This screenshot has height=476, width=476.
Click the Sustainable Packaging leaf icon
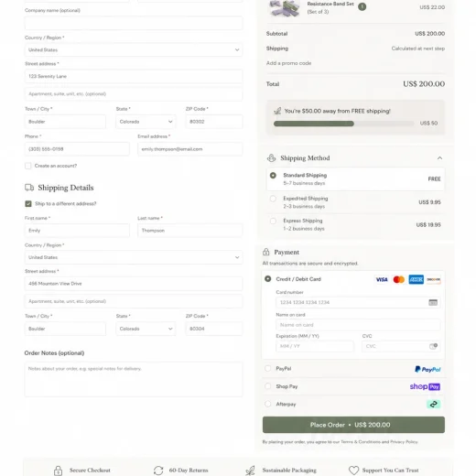tap(250, 471)
